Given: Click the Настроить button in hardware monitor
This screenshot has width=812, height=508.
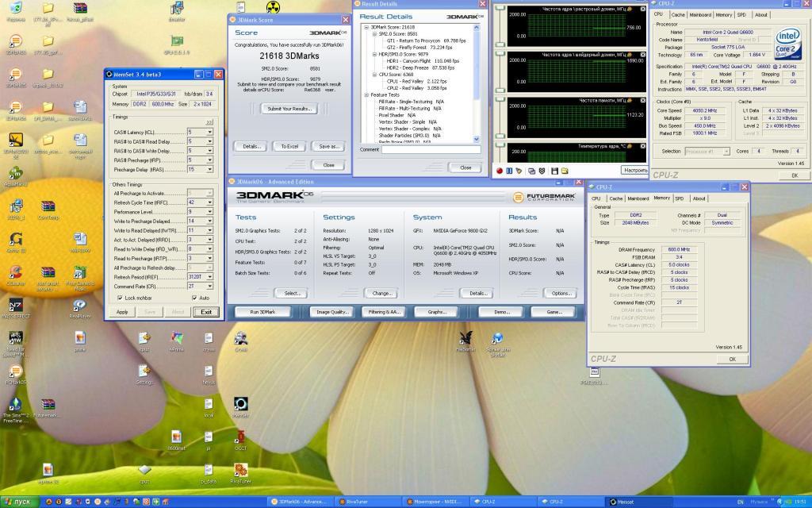Looking at the screenshot, I should coord(634,171).
